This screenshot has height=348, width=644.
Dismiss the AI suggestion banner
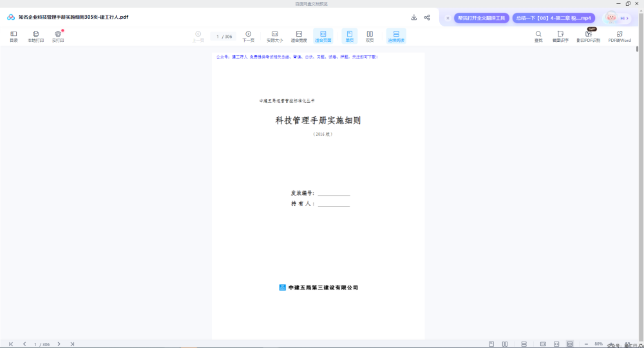pyautogui.click(x=448, y=18)
